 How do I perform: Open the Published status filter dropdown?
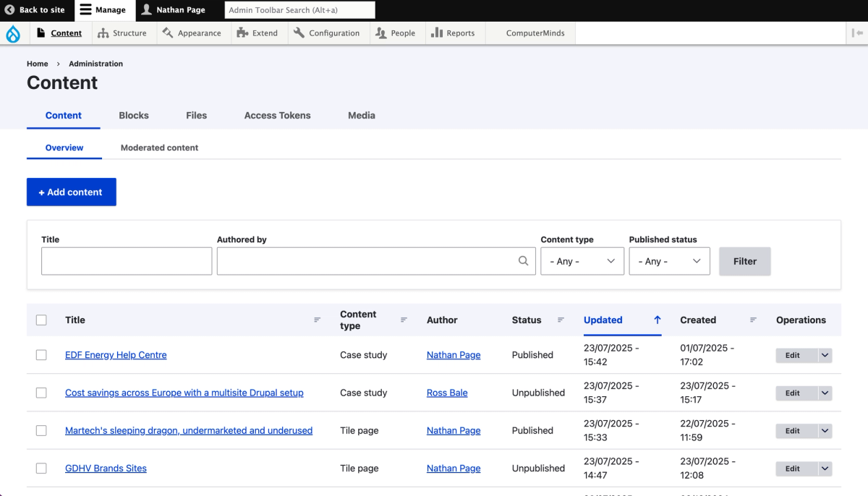[670, 261]
